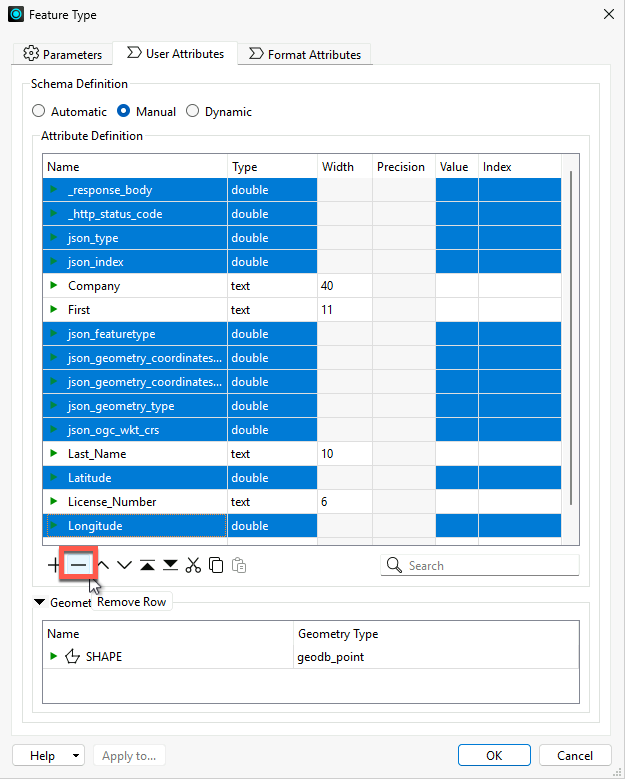Click Width value 11 of First row

326,310
